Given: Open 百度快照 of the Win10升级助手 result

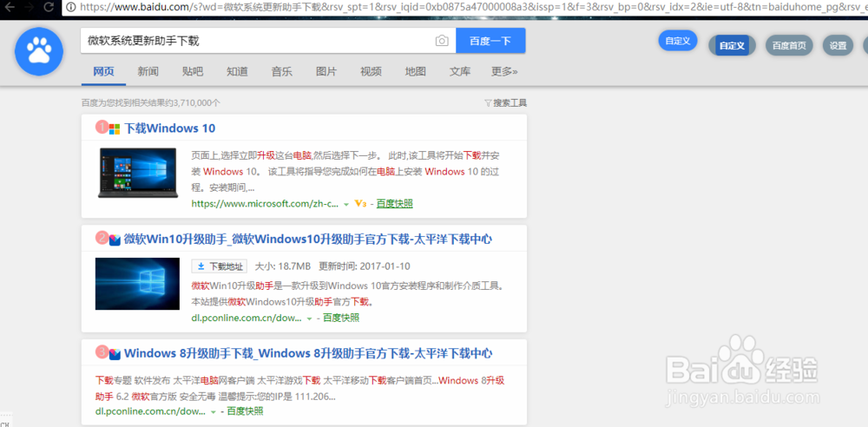Looking at the screenshot, I should tap(341, 318).
